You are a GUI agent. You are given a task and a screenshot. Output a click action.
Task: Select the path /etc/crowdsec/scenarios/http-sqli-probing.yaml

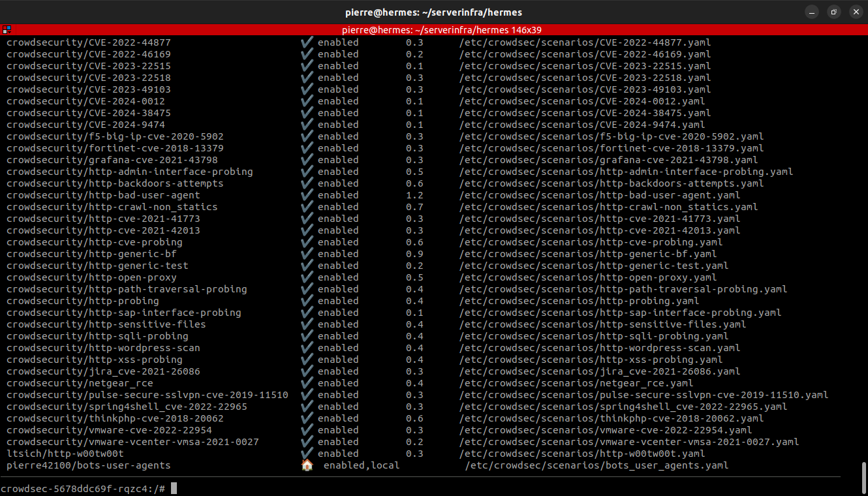point(594,336)
